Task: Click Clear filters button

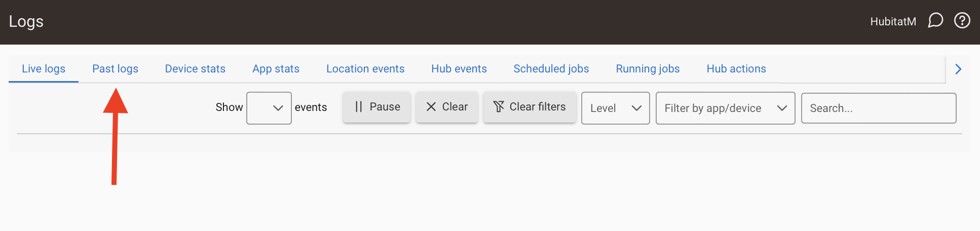Action: tap(530, 107)
